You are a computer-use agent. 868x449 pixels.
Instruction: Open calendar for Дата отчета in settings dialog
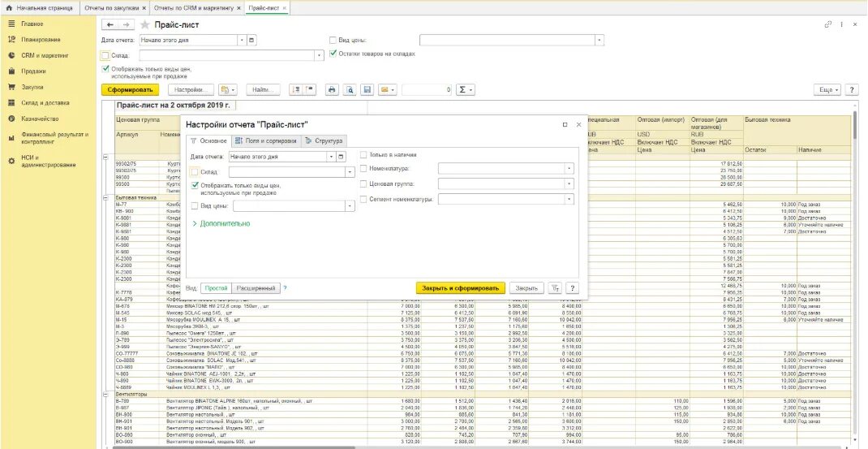[x=341, y=157]
